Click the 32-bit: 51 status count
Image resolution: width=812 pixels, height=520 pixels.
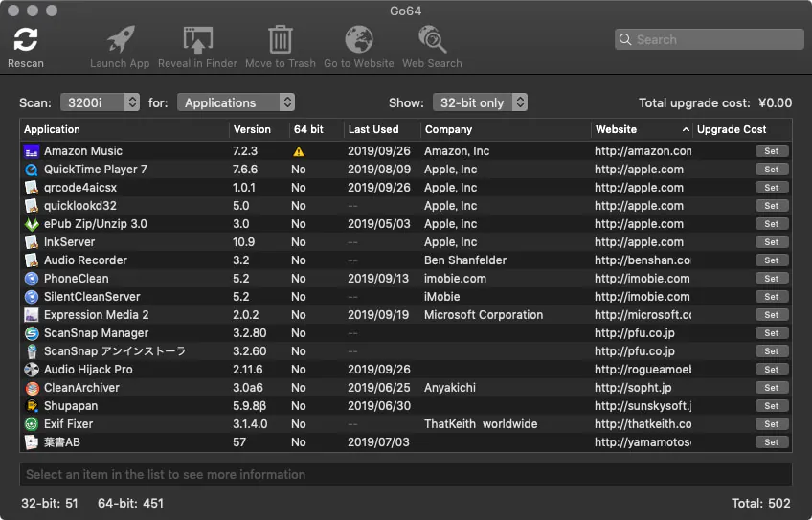[x=50, y=504]
